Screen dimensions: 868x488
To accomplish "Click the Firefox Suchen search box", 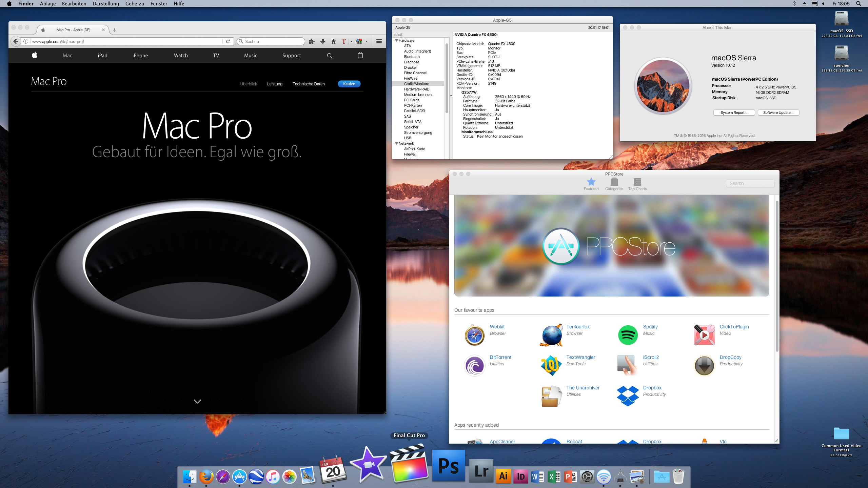I will [271, 41].
